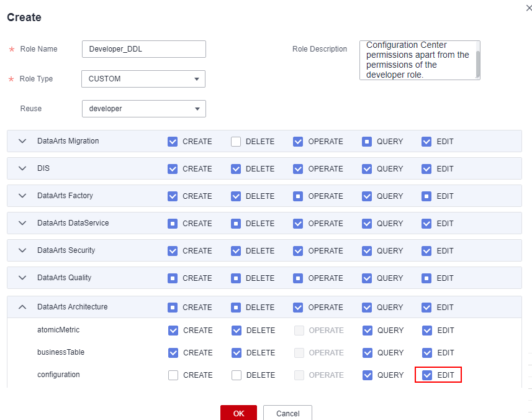Toggle QUERY for DIS

click(367, 169)
